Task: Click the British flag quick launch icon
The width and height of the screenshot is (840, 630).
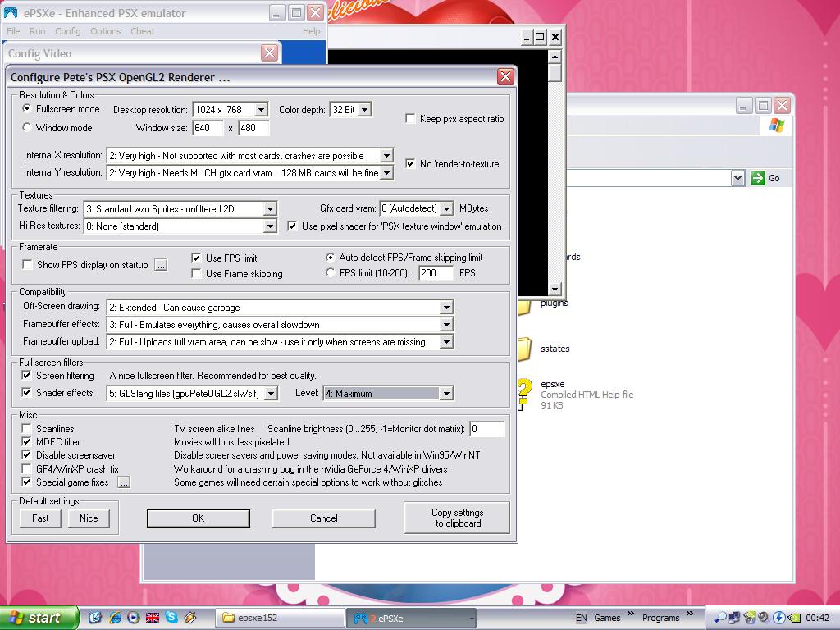Action: pos(153,618)
